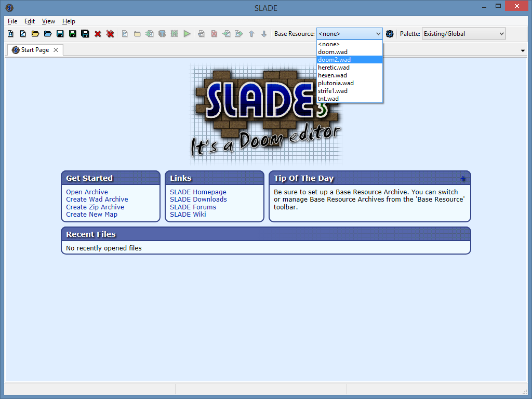Image resolution: width=532 pixels, height=399 pixels.
Task: Click the Rename Entry icon
Action: [201, 34]
